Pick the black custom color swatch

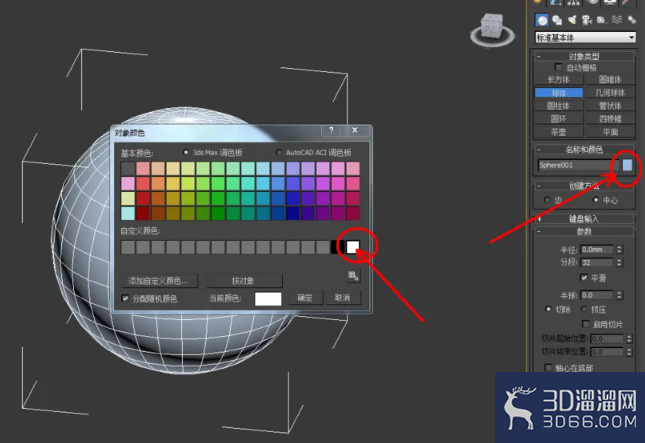[338, 247]
